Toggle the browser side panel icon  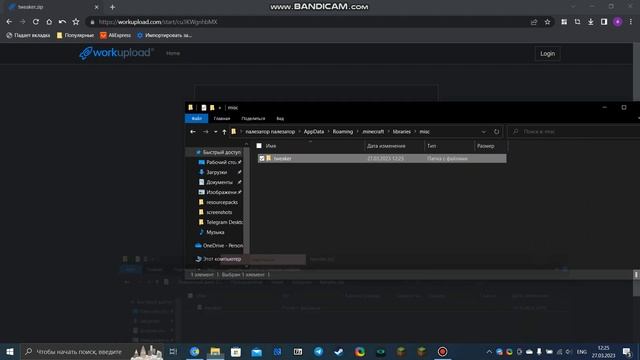(604, 22)
